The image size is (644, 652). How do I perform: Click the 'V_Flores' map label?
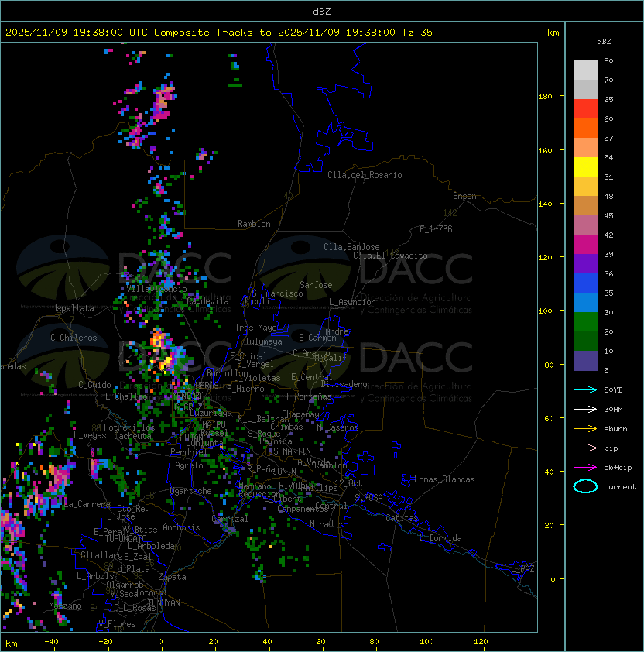[117, 624]
